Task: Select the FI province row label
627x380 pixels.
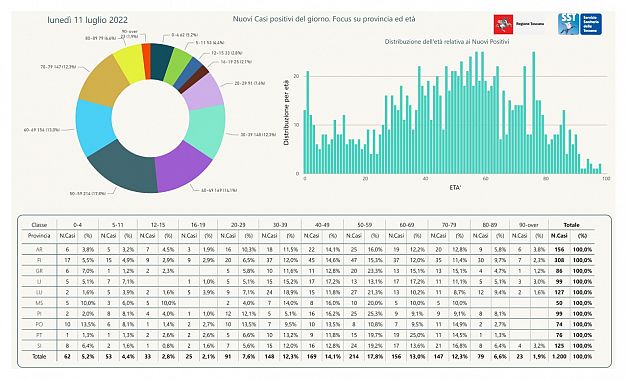Action: click(x=39, y=260)
